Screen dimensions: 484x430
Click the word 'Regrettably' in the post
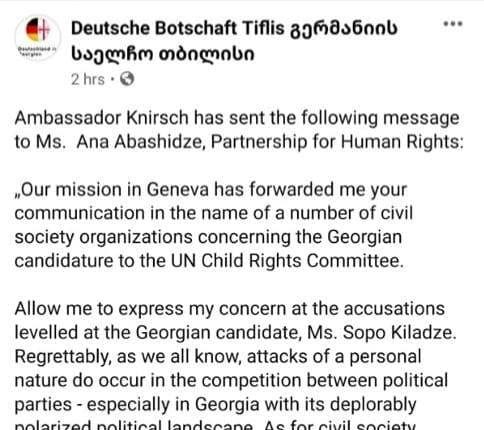(62, 357)
